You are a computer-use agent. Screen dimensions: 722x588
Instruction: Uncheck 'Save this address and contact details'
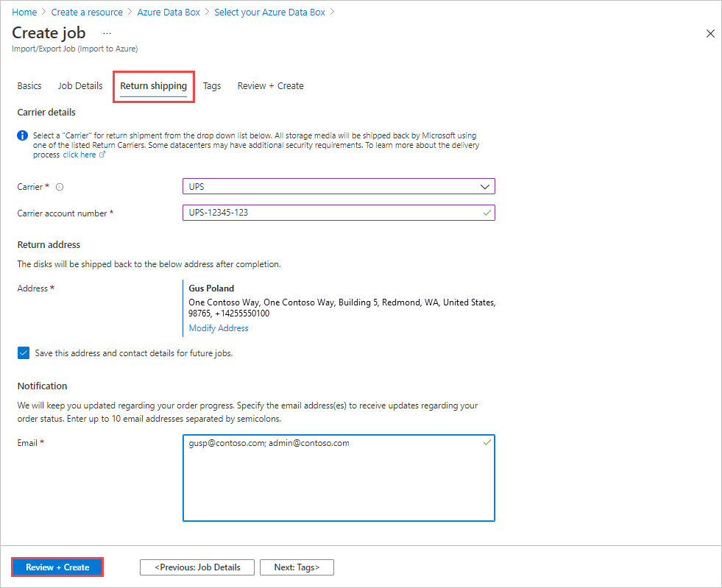click(x=23, y=353)
